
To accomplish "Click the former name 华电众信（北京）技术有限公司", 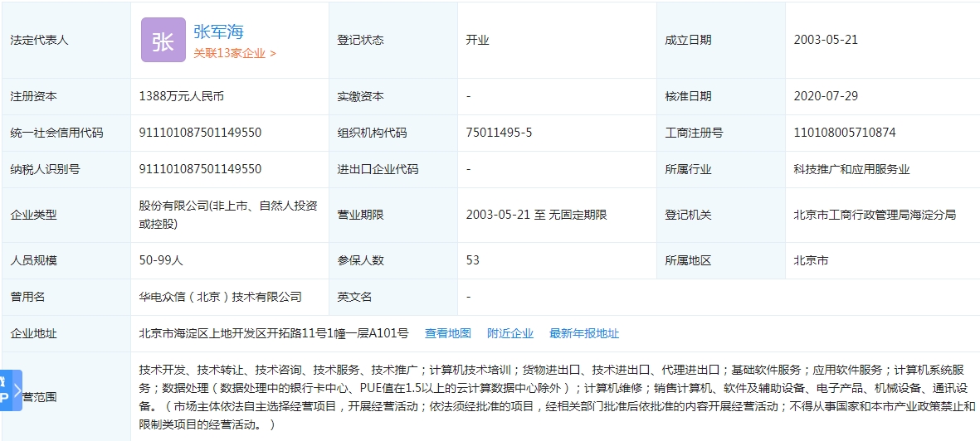I will tap(220, 297).
